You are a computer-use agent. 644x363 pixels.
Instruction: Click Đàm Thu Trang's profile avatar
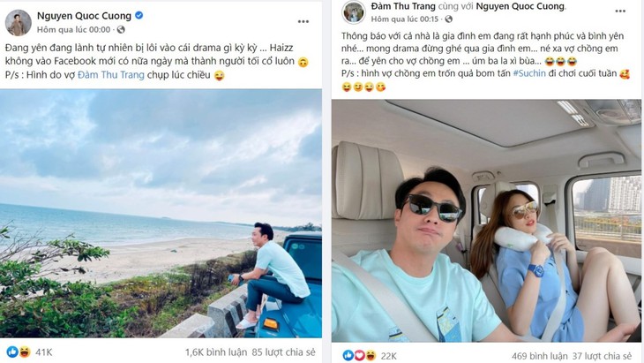(x=354, y=11)
